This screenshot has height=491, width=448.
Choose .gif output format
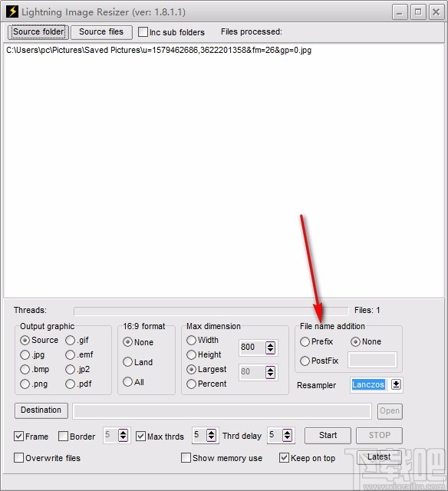pyautogui.click(x=70, y=340)
